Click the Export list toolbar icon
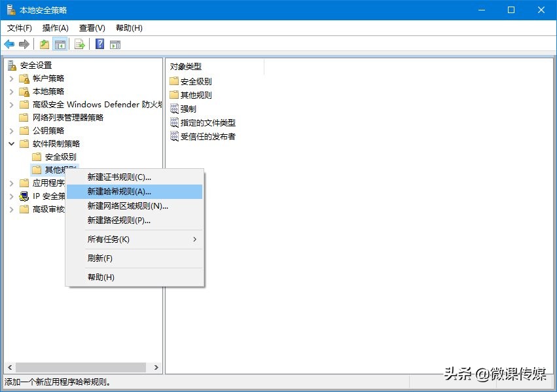This screenshot has height=392, width=557. (x=80, y=45)
